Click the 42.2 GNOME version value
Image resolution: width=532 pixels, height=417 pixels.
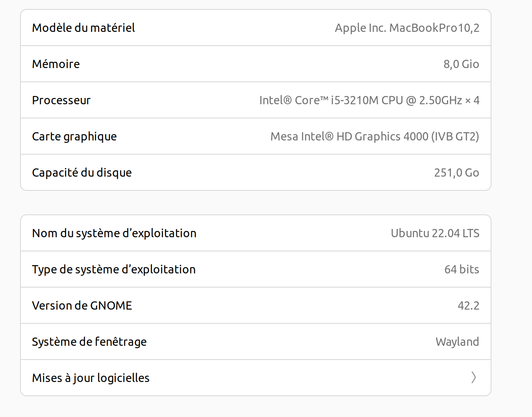coord(468,306)
